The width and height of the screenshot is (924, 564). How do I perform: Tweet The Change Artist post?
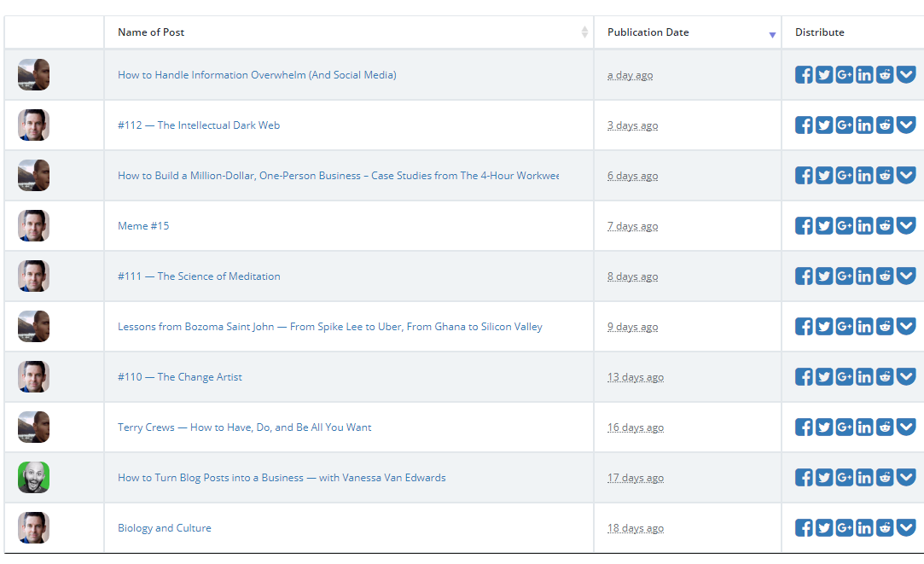824,377
